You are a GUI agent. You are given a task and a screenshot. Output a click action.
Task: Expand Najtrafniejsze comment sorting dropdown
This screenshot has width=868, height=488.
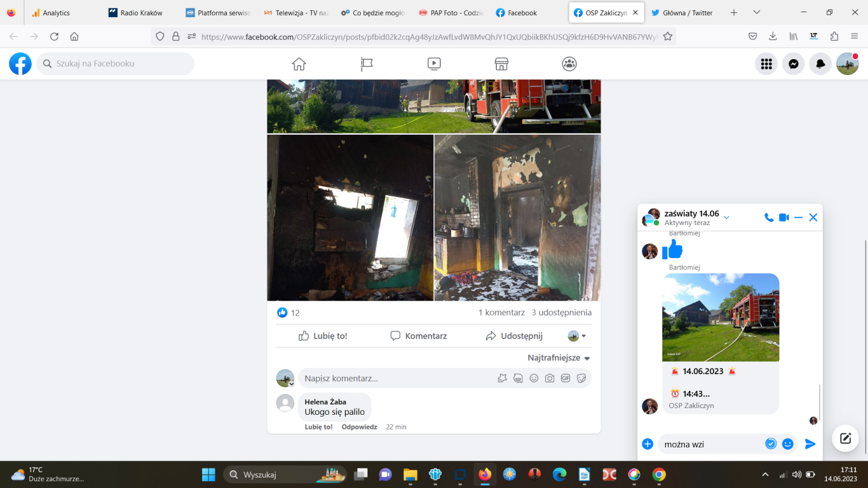click(x=559, y=358)
